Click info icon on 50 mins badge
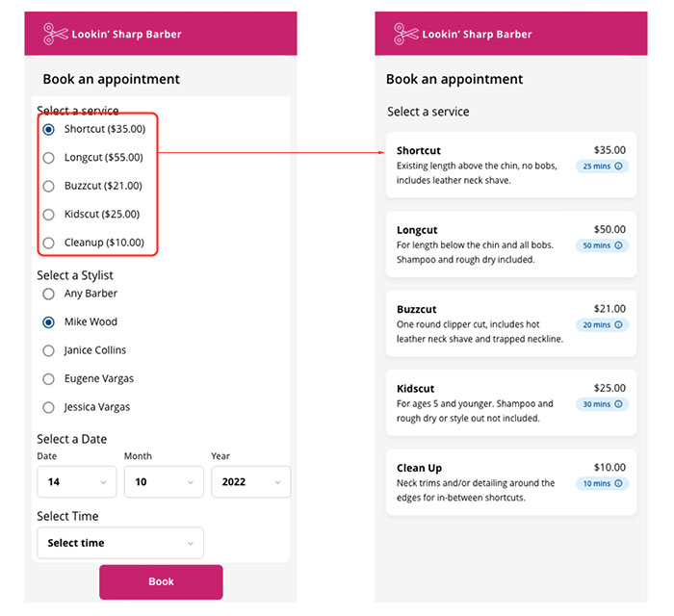The image size is (674, 616). [618, 245]
